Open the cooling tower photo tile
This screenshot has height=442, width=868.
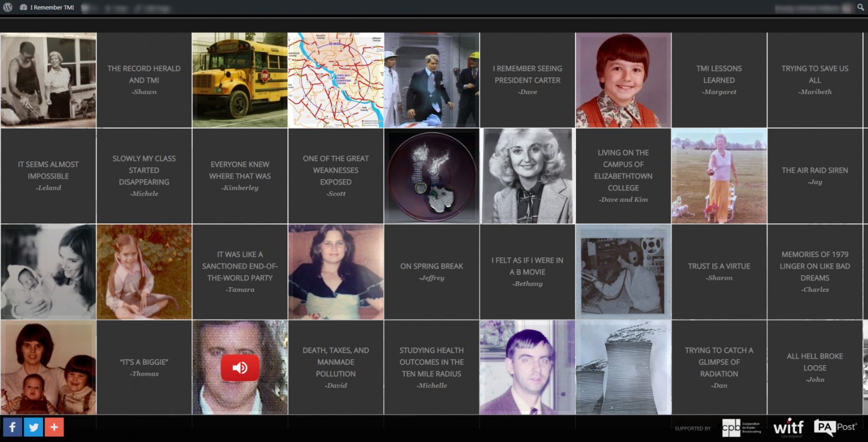click(623, 367)
